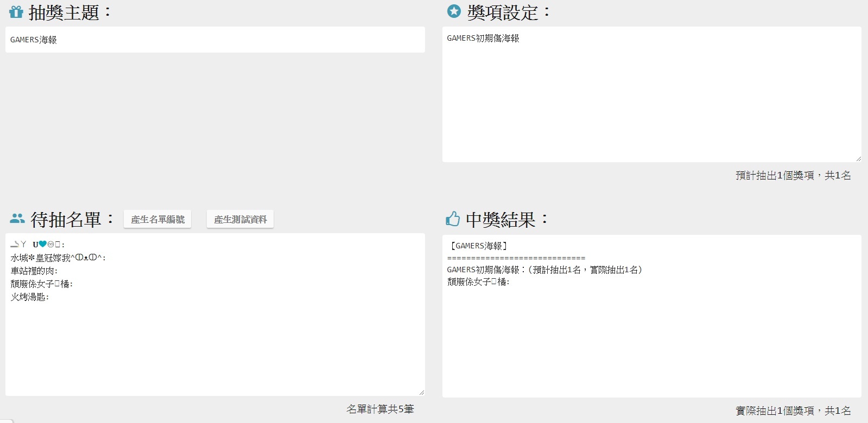Screen dimensions: 868x423
Task: Click the 預計抽出1個獎項，共1名 summary text
Action: [793, 175]
